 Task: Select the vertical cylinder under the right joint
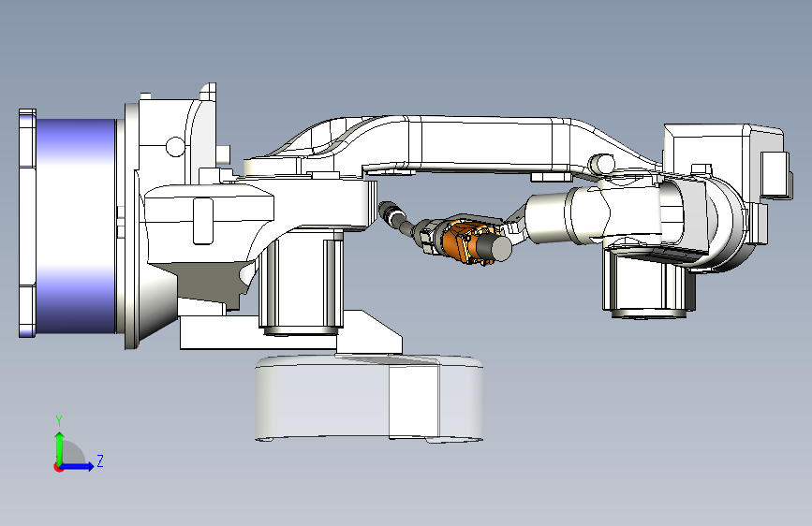[x=647, y=284]
